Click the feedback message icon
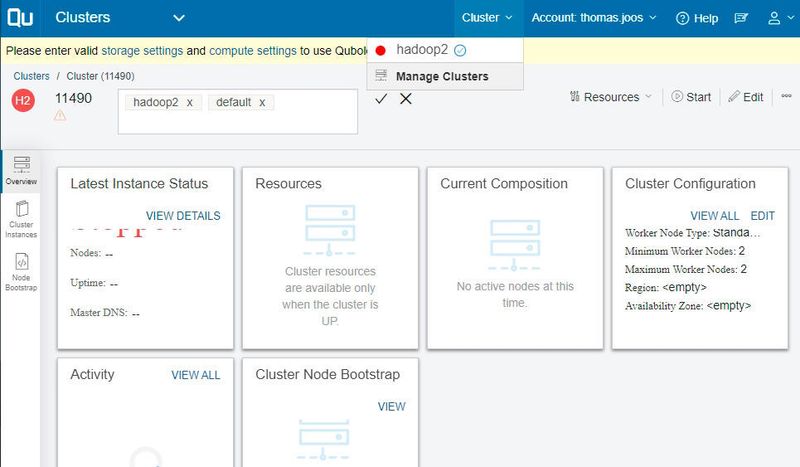 click(741, 18)
